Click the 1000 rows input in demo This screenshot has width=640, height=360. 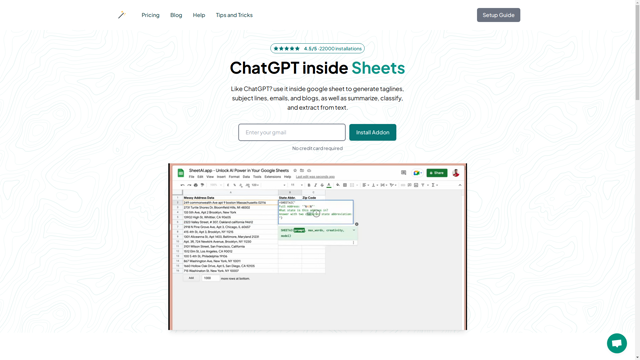pos(211,278)
